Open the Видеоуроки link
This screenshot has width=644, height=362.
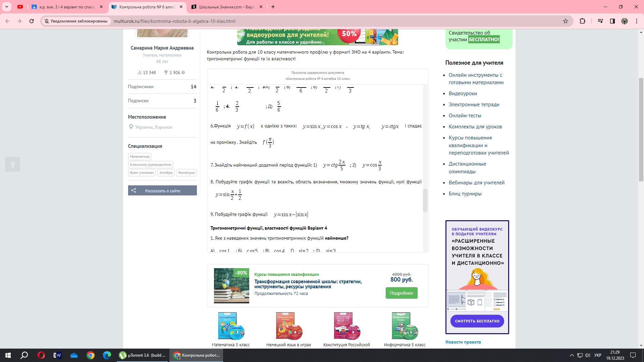(x=463, y=94)
